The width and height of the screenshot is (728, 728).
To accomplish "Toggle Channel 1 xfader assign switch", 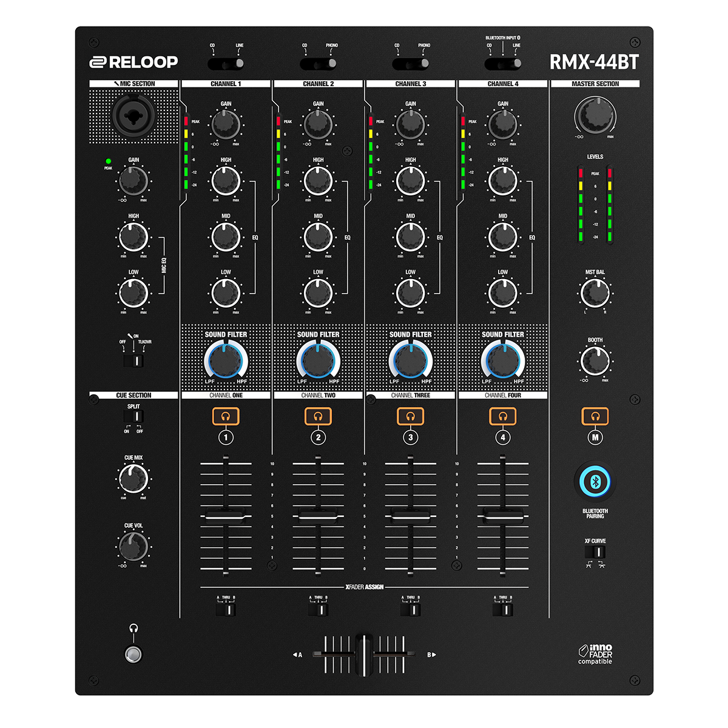I will [x=226, y=610].
